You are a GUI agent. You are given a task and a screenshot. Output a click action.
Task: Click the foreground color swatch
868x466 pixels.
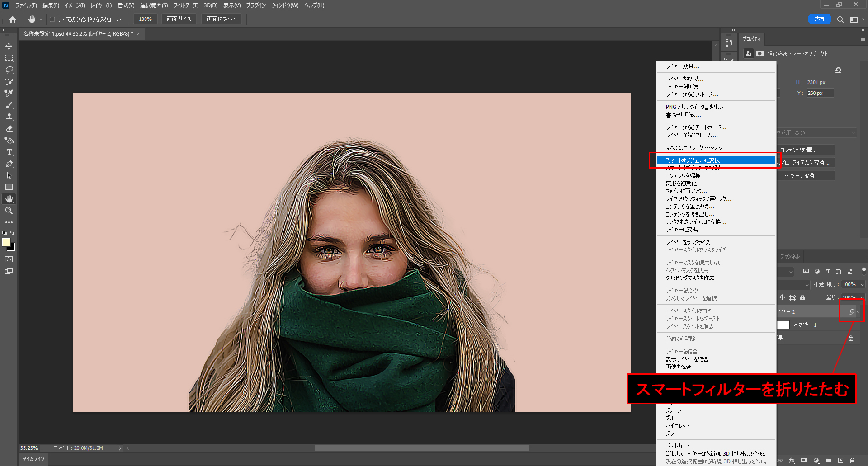(6, 243)
